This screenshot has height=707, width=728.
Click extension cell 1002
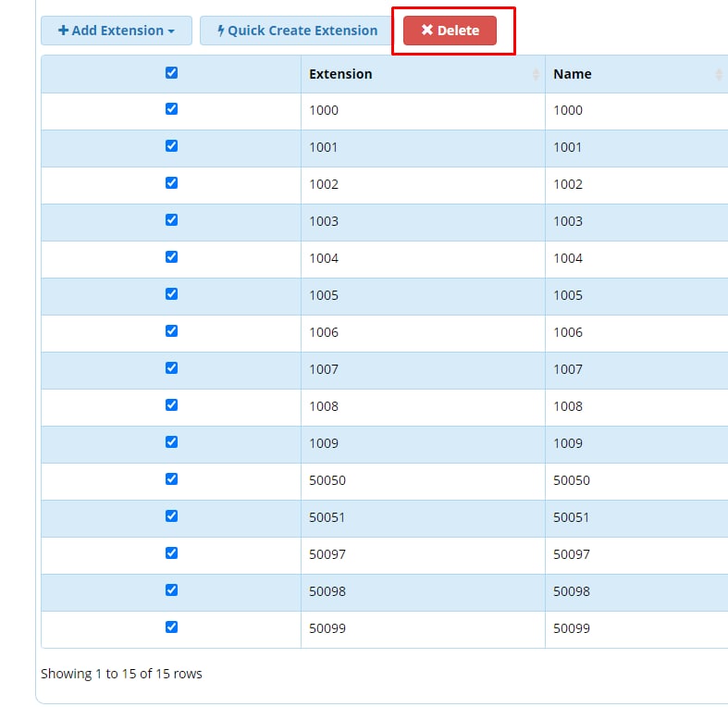[x=423, y=185]
